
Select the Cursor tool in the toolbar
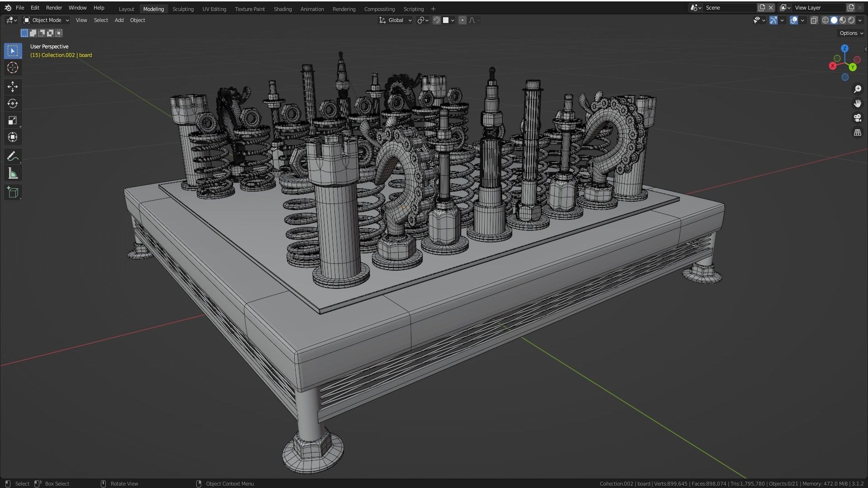click(13, 68)
